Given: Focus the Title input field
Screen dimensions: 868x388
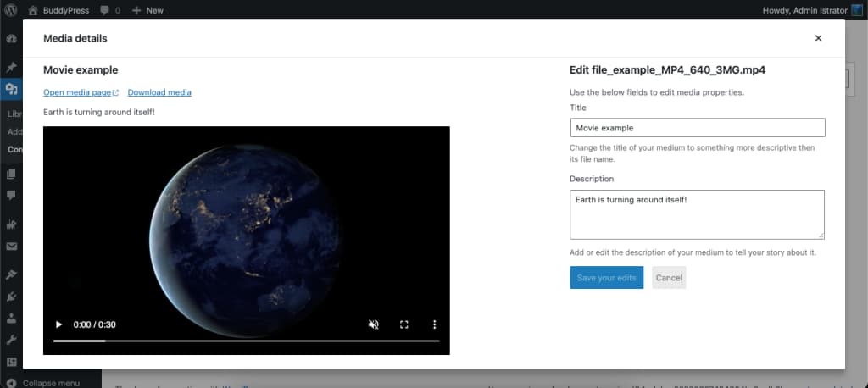Looking at the screenshot, I should (x=698, y=127).
